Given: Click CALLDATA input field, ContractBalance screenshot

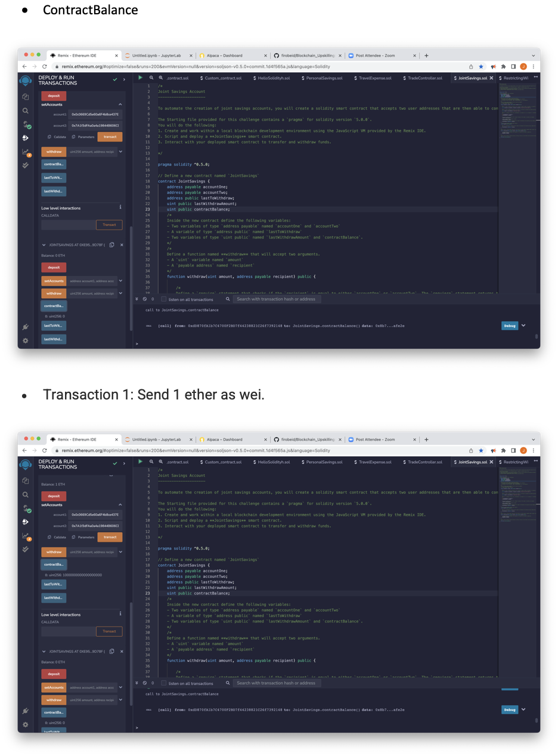Looking at the screenshot, I should pyautogui.click(x=67, y=225).
